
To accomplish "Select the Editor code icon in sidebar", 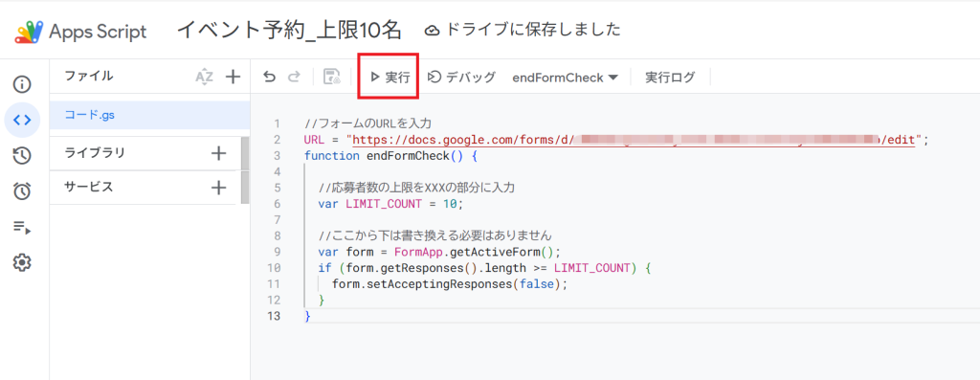I will [x=23, y=120].
